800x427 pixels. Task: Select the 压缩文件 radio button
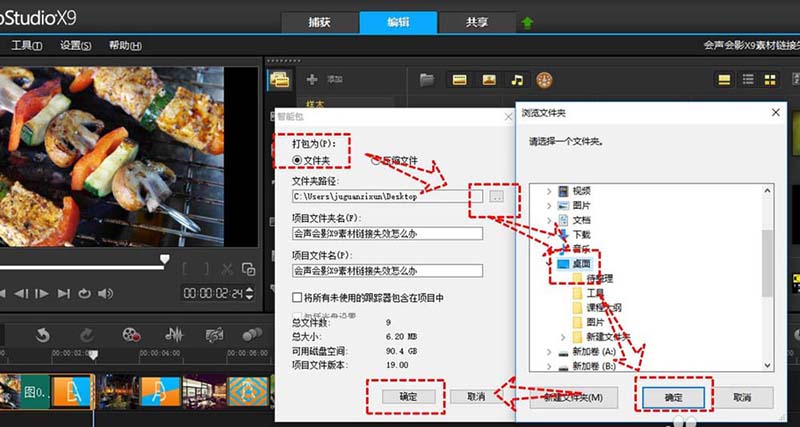point(376,160)
